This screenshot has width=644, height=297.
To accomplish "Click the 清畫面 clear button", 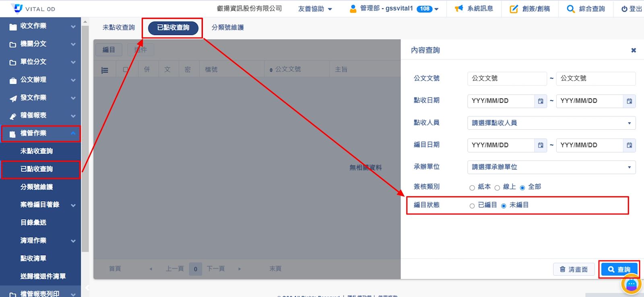I will click(x=574, y=269).
